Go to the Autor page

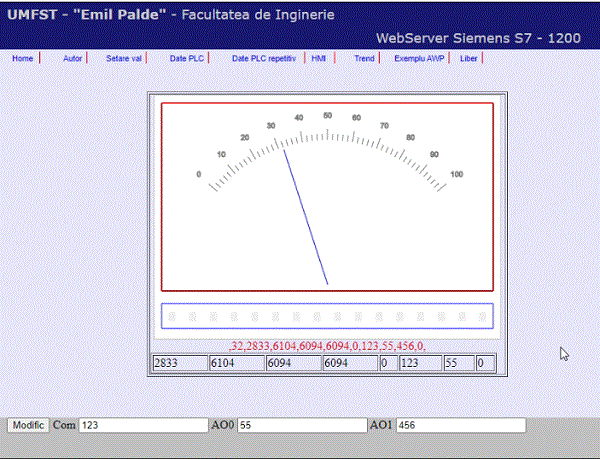pos(72,59)
